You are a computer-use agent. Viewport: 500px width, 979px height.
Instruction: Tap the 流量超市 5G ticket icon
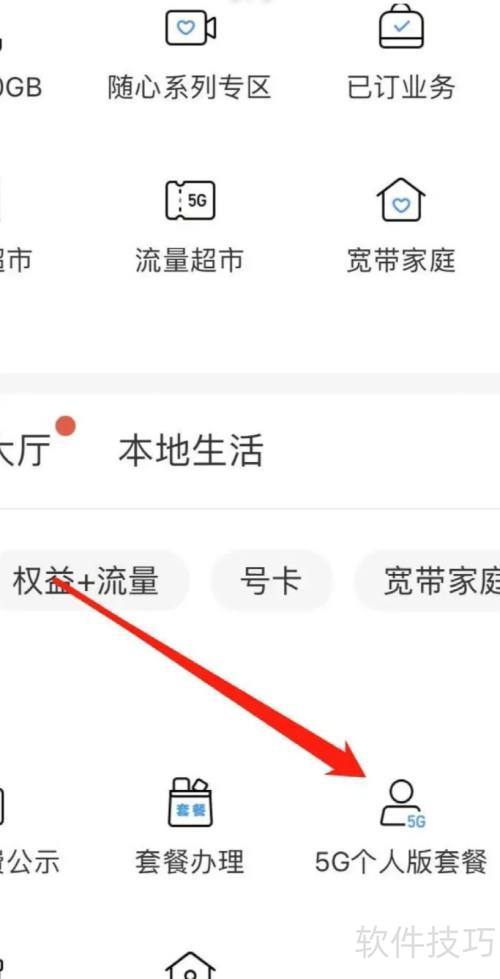pyautogui.click(x=190, y=200)
